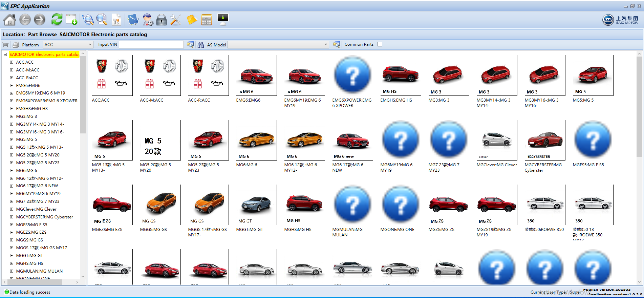The image size is (644, 298).
Task: Open the wrench and screwdriver tools icon
Action: pos(175,20)
